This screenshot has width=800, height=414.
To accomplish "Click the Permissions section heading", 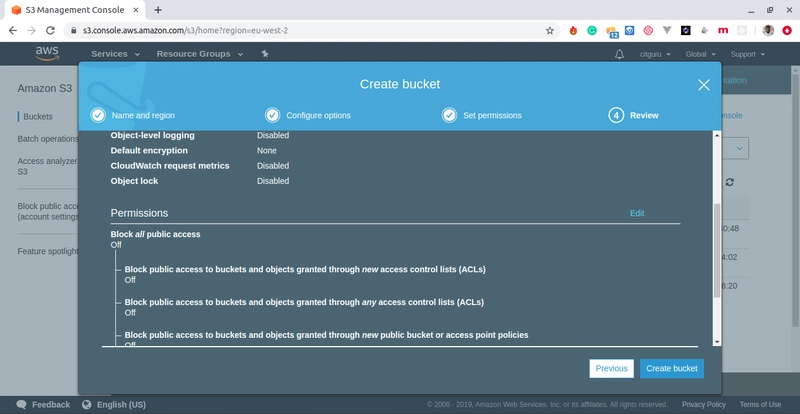I will click(139, 213).
